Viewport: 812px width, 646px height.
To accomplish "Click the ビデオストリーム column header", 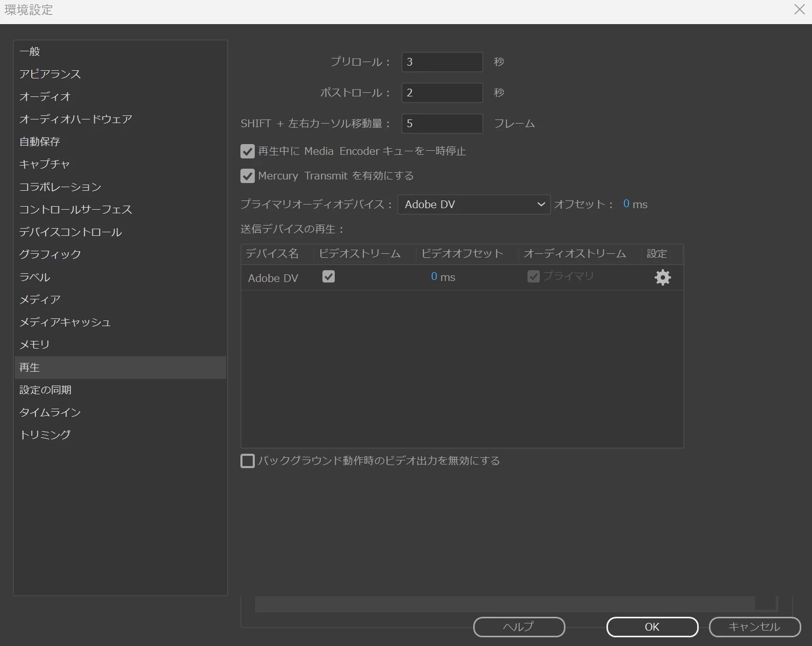I will click(365, 254).
